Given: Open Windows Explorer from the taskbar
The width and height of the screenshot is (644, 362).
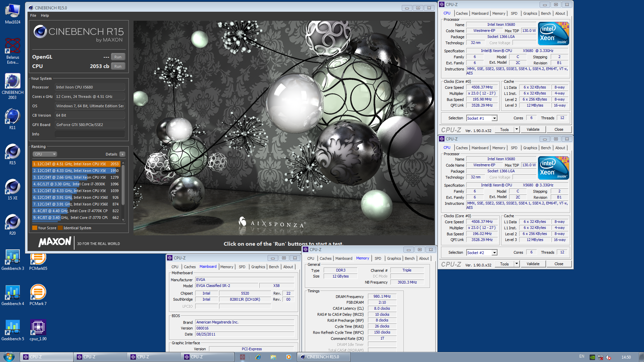Looking at the screenshot, I should pos(273,357).
